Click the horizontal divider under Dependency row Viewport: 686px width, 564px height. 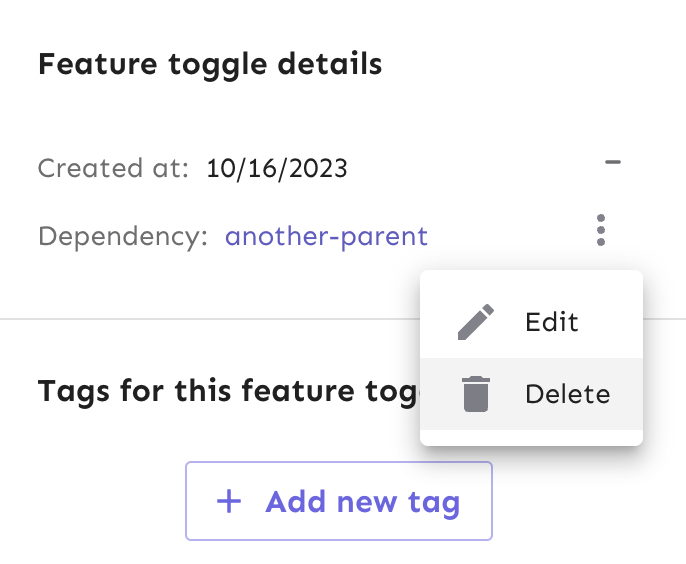click(200, 318)
